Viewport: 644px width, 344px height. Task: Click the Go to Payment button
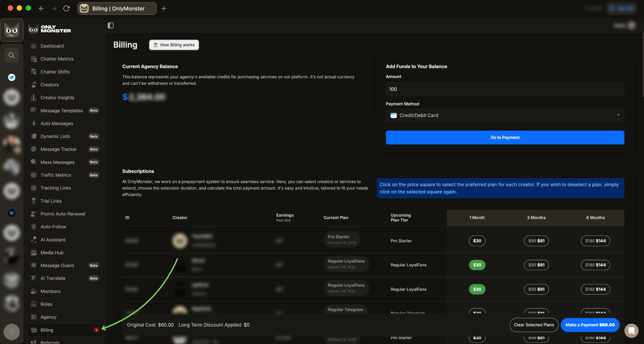point(505,137)
